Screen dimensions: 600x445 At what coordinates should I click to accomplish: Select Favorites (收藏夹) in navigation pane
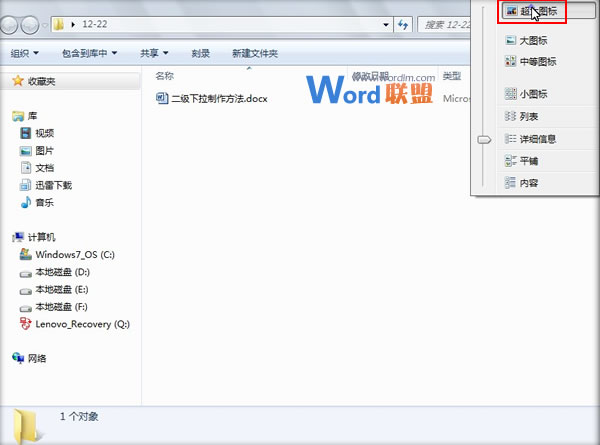[41, 81]
